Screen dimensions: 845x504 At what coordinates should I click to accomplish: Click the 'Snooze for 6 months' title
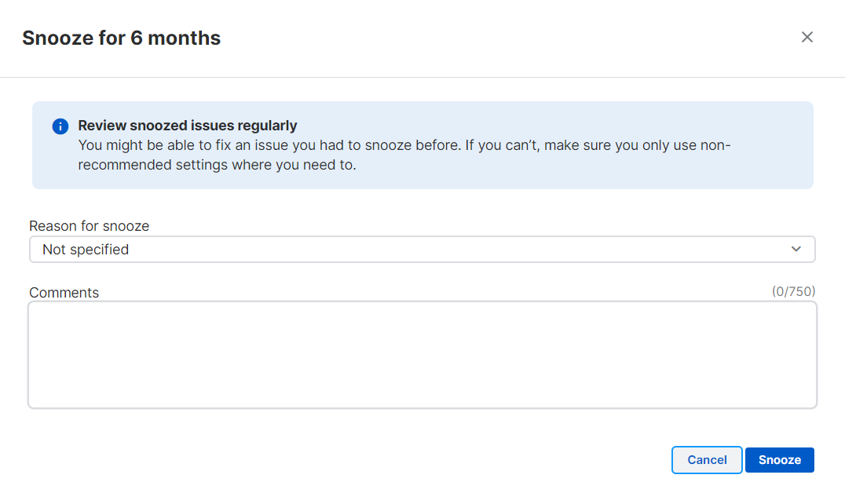[x=121, y=38]
